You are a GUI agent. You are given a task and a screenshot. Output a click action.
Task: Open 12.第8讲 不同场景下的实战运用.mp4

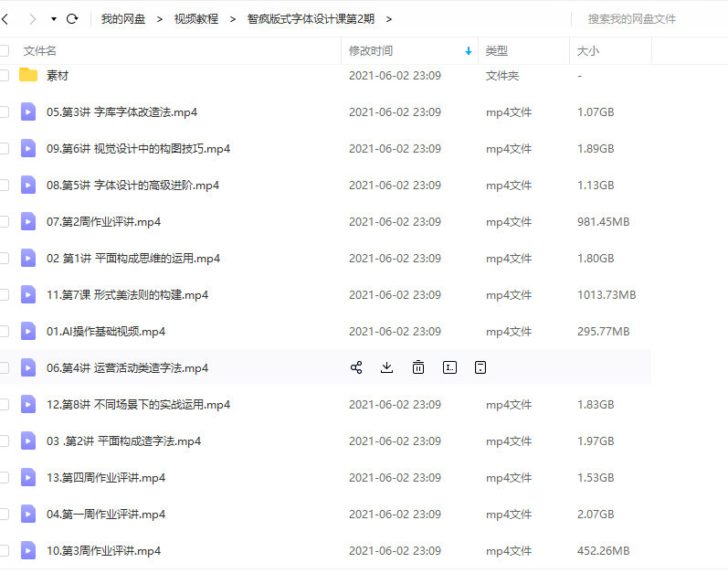(x=138, y=404)
